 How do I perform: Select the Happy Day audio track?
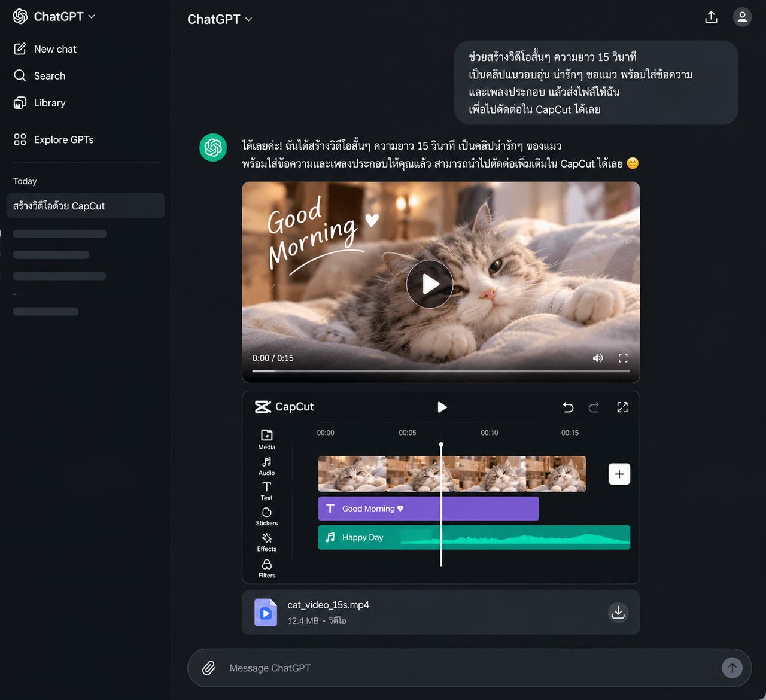474,537
